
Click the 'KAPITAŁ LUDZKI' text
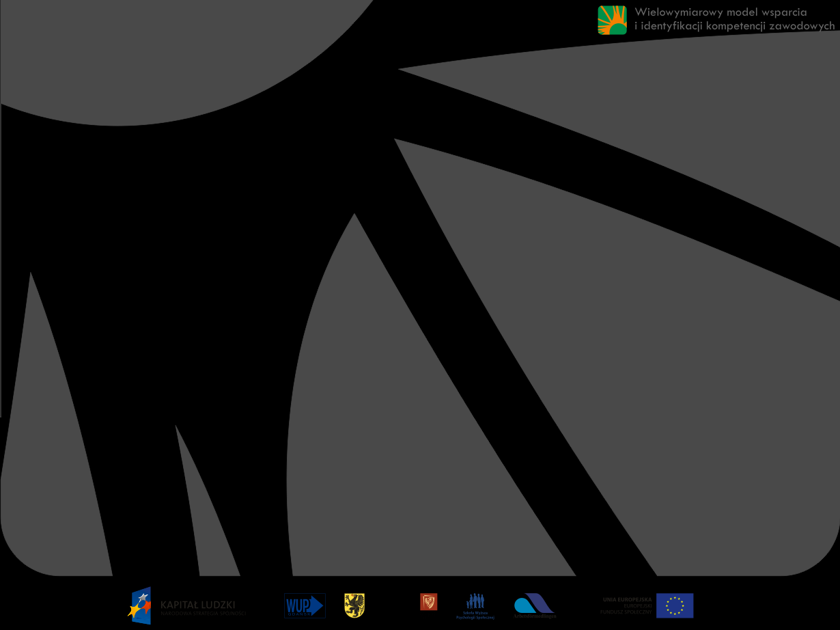point(198,605)
